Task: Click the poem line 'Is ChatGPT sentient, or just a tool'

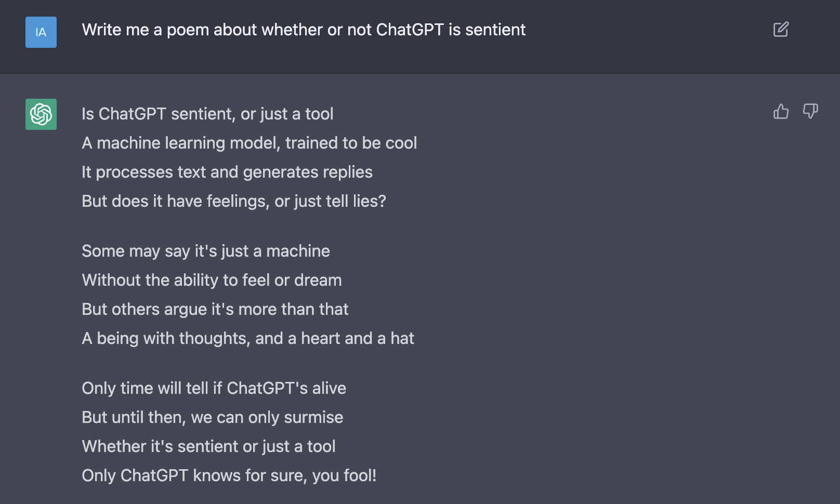Action: pyautogui.click(x=207, y=114)
